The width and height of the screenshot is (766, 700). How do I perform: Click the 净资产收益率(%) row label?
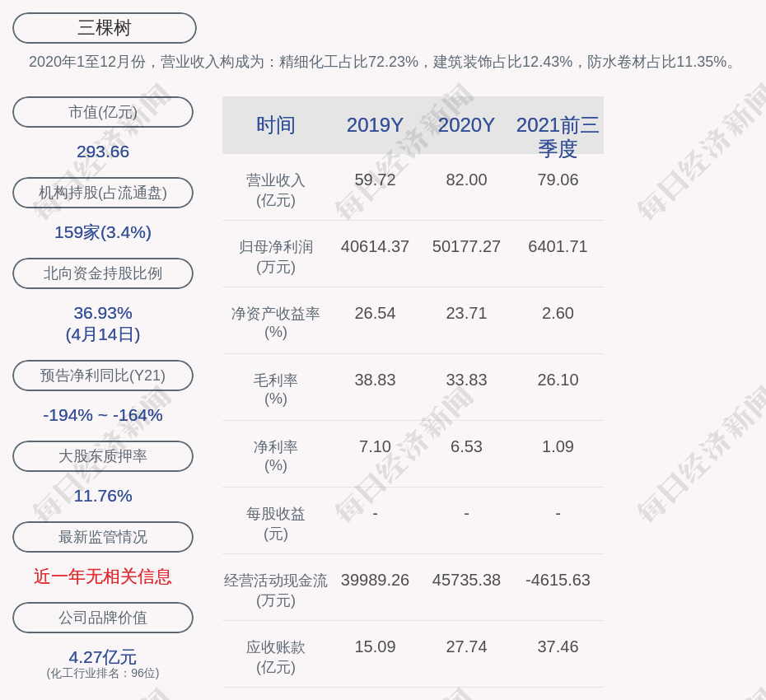[x=276, y=323]
